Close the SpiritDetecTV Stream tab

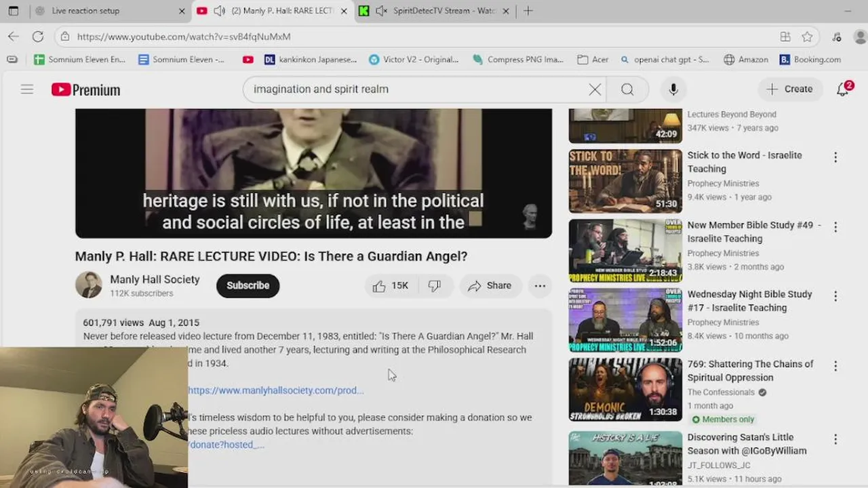coord(506,11)
